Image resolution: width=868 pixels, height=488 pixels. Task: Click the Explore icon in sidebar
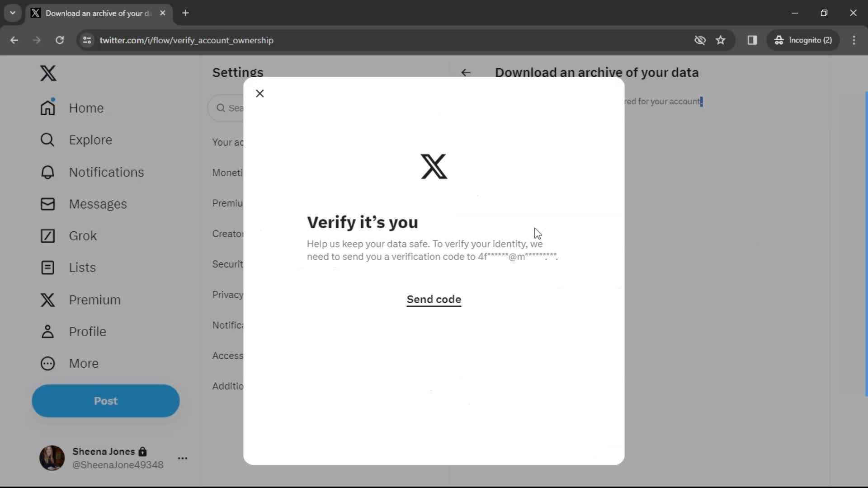(x=47, y=140)
